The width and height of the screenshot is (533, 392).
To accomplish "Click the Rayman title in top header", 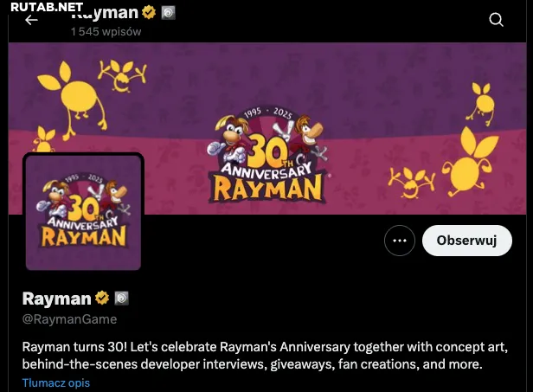I will coord(105,13).
